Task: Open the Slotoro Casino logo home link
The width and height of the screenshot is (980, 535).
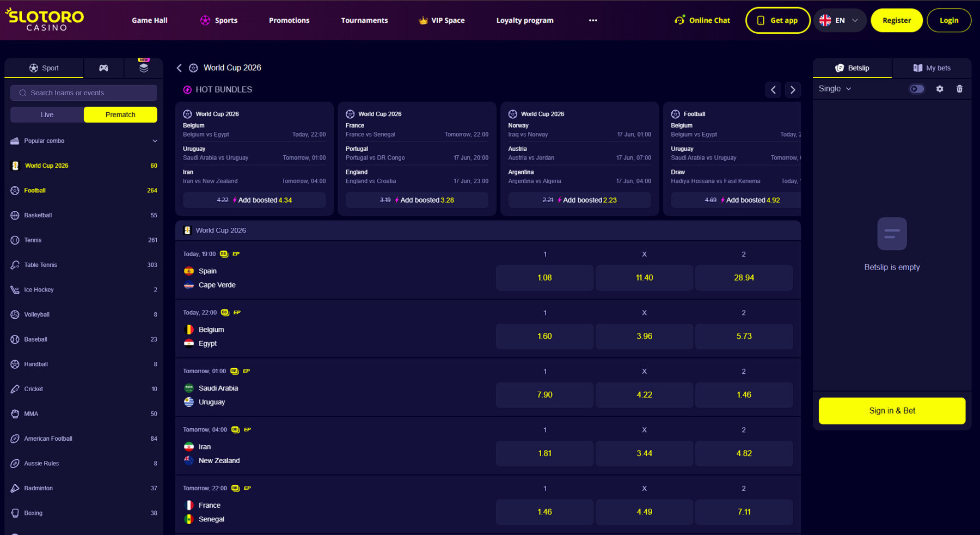Action: (x=45, y=20)
